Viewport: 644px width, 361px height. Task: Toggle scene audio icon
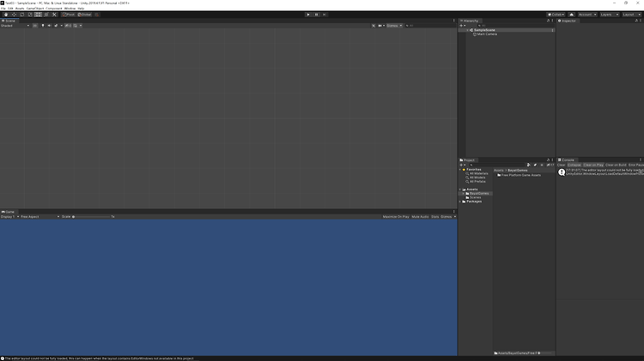coord(49,26)
